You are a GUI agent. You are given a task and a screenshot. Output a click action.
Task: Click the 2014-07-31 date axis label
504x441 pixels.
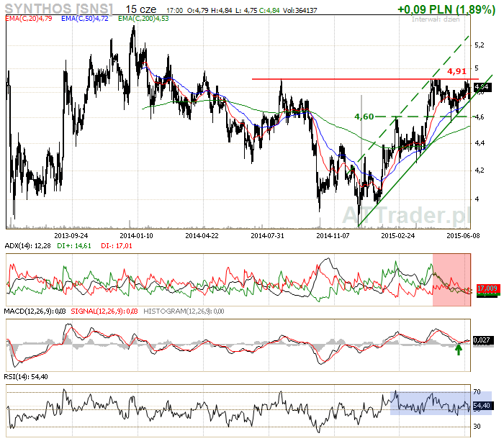tap(267, 236)
